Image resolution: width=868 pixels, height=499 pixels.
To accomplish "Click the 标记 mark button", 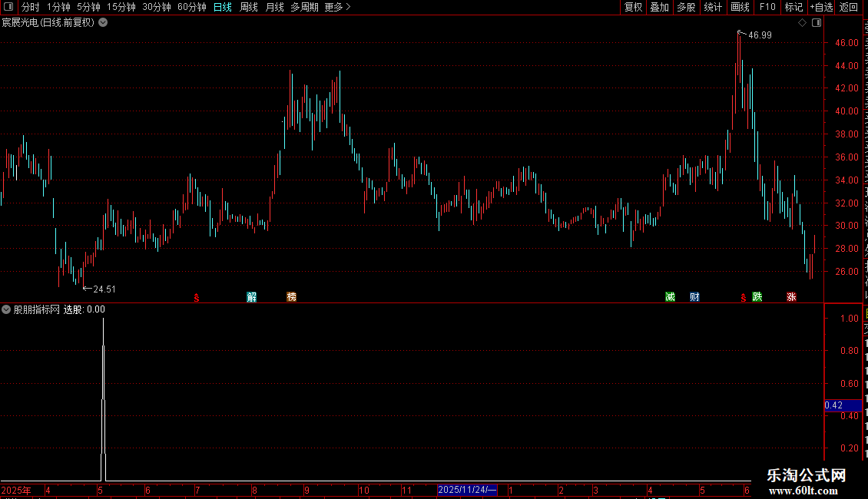I will pos(793,7).
